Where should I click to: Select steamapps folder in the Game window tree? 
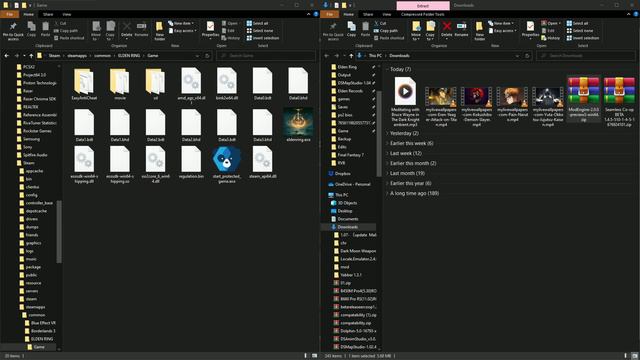click(32, 307)
